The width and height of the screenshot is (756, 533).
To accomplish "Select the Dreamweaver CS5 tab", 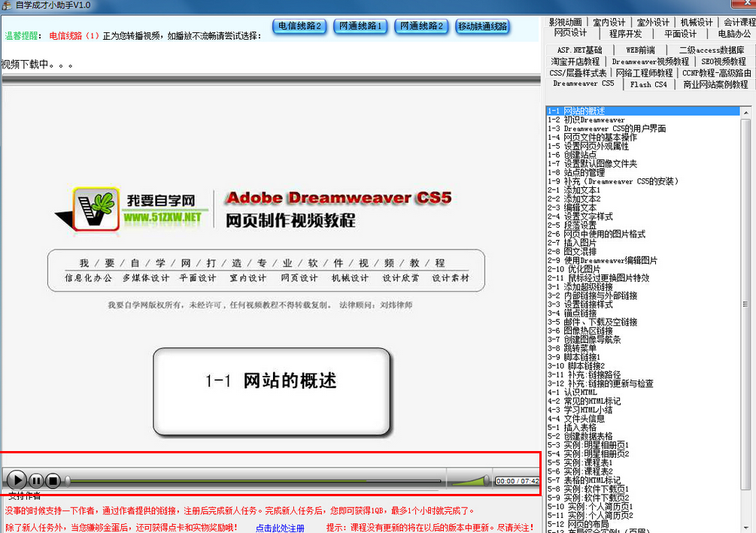I will (x=584, y=83).
